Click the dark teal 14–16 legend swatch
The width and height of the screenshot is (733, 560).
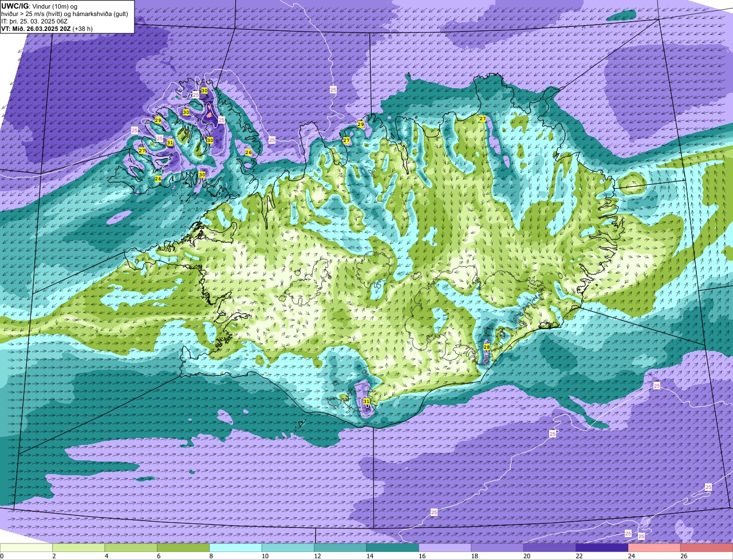point(393,548)
